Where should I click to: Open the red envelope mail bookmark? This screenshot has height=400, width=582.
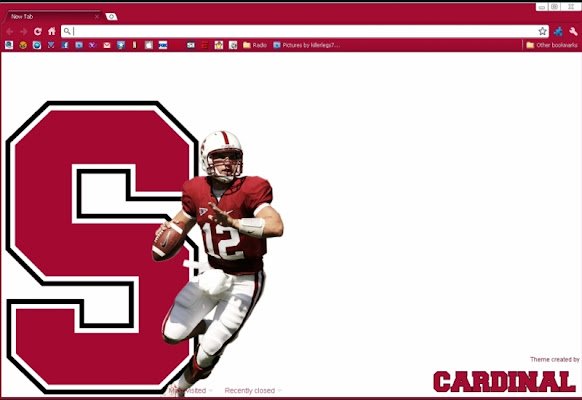tap(107, 45)
